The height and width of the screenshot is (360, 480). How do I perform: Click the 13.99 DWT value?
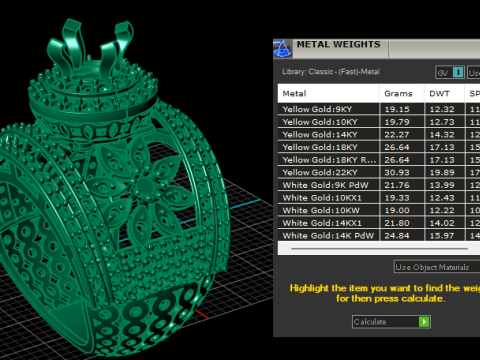442,185
